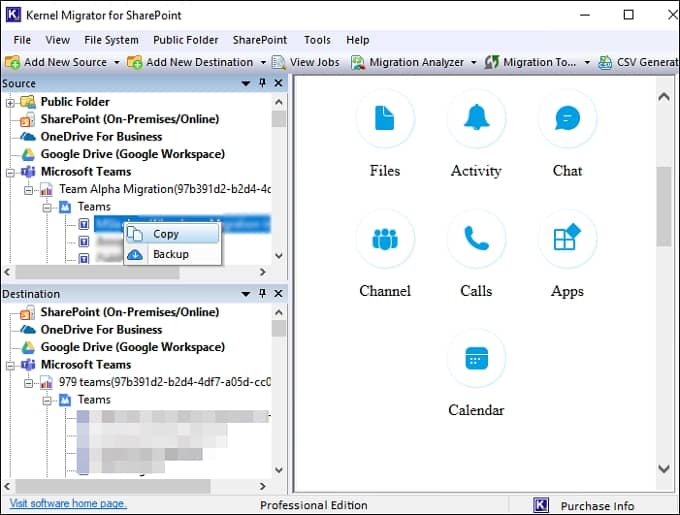This screenshot has height=515, width=680.
Task: Collapse Team Alpha Migration node
Action: [29, 190]
